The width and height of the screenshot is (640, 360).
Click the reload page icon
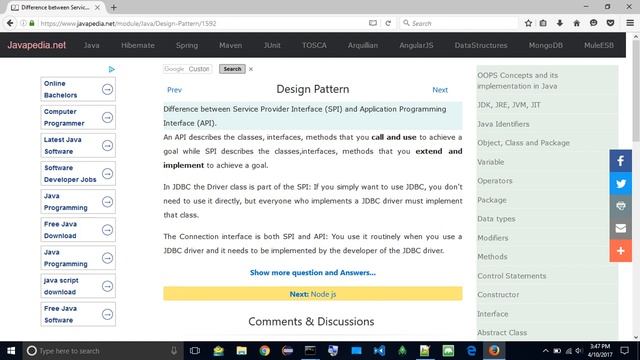coord(388,23)
